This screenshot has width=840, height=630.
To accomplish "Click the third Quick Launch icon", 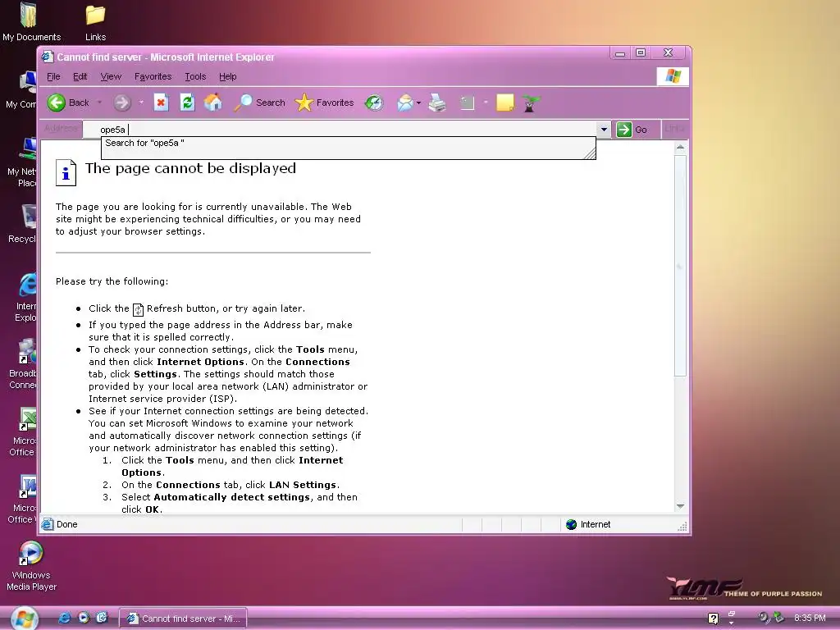I will coord(102,618).
